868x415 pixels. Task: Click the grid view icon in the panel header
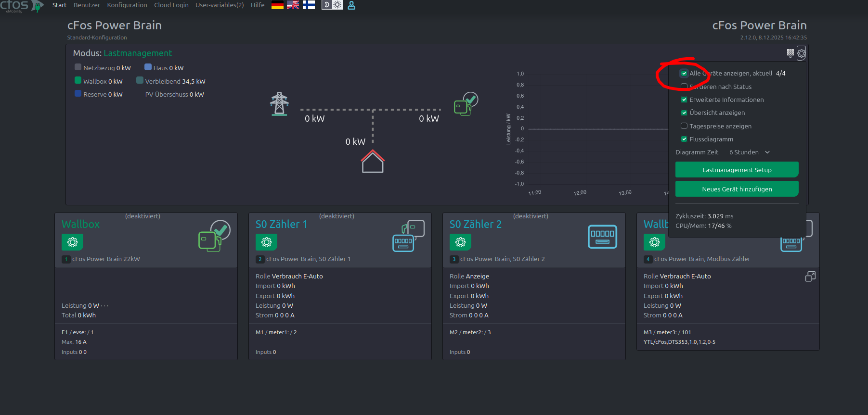point(790,53)
